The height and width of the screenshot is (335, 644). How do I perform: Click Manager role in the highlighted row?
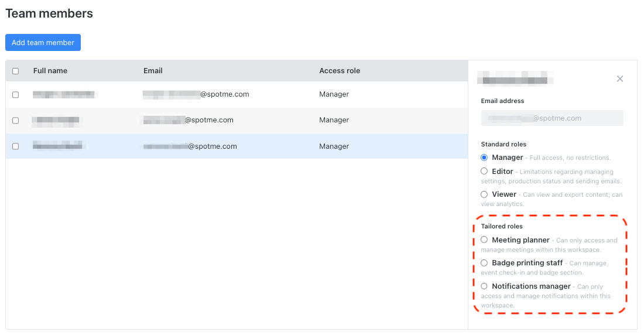334,146
